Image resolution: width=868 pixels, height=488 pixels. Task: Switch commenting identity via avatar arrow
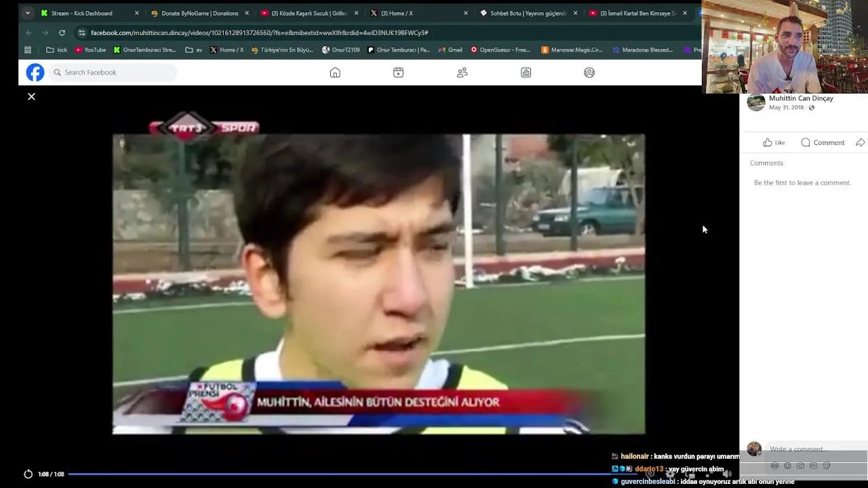pyautogui.click(x=754, y=449)
